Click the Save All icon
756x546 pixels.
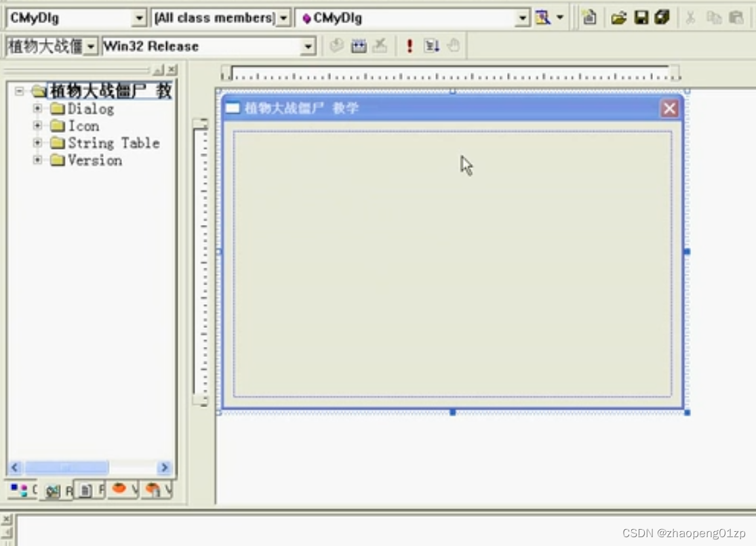662,18
